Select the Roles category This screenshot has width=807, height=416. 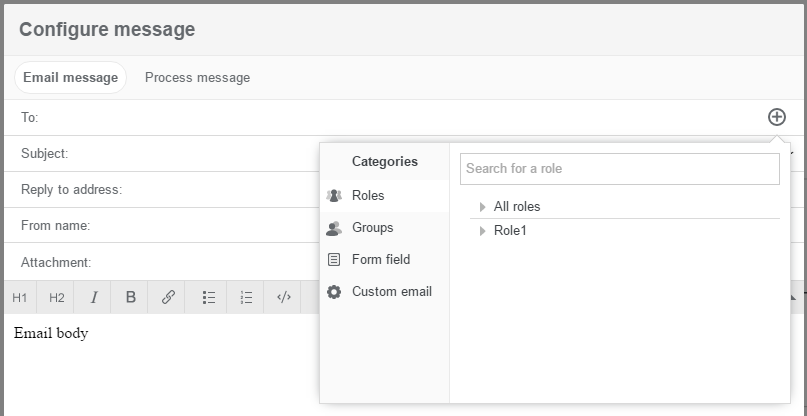(368, 196)
